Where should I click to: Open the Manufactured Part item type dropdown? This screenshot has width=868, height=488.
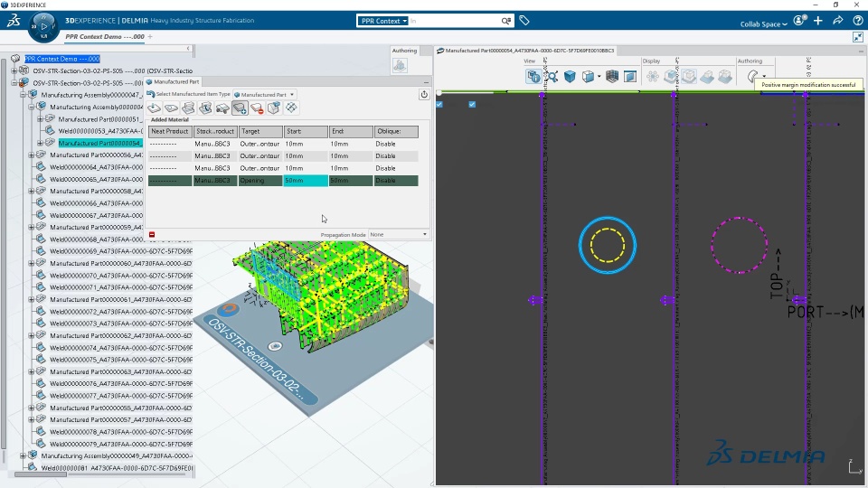[265, 95]
